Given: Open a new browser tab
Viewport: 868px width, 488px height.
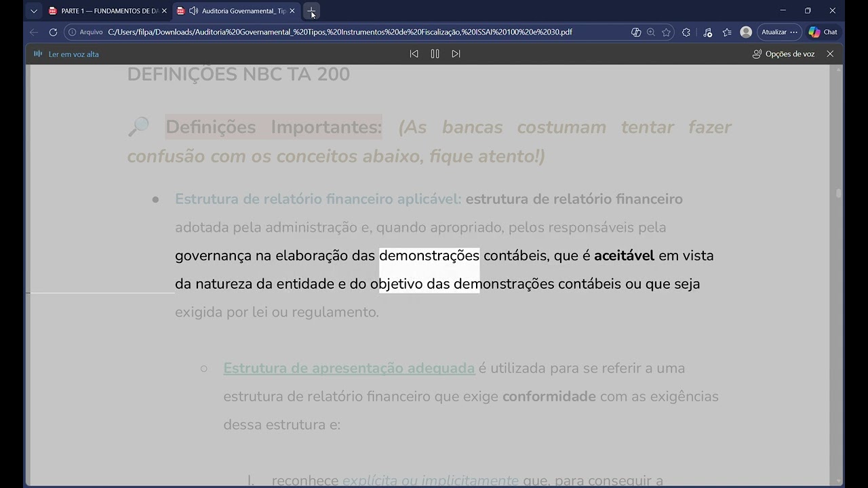Looking at the screenshot, I should (311, 11).
